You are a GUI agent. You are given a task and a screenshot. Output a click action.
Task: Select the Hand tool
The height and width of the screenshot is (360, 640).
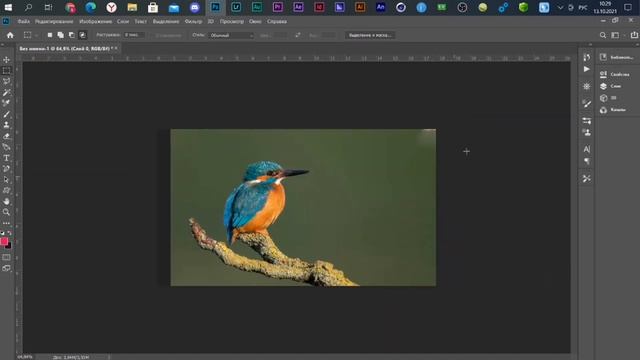pyautogui.click(x=6, y=201)
